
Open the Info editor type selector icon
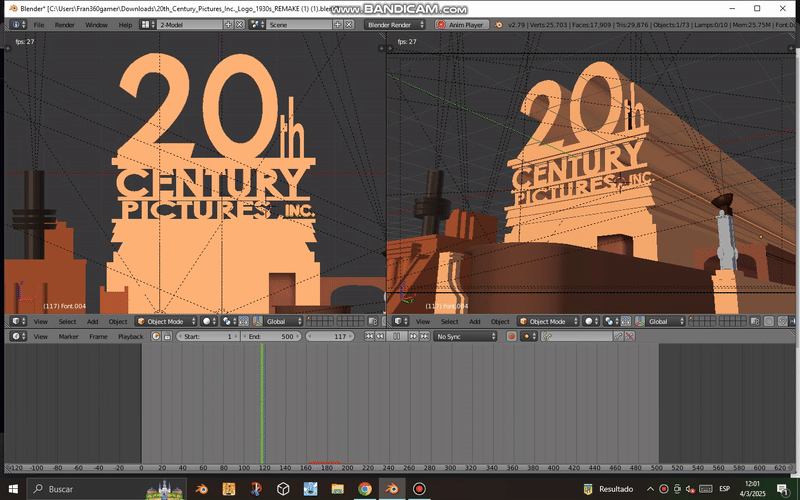pos(18,24)
